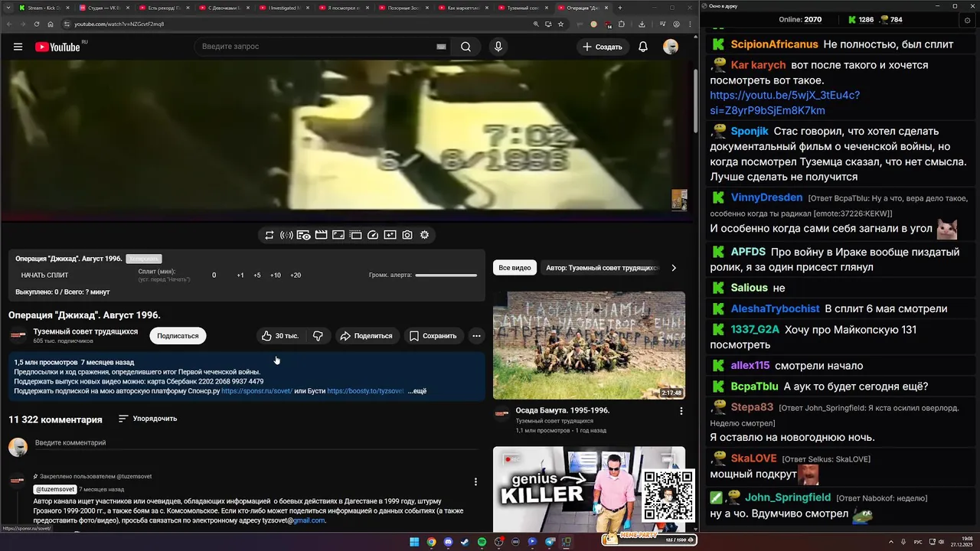Click the gmail.com address in pinned comment
This screenshot has width=980, height=551.
[x=309, y=520]
